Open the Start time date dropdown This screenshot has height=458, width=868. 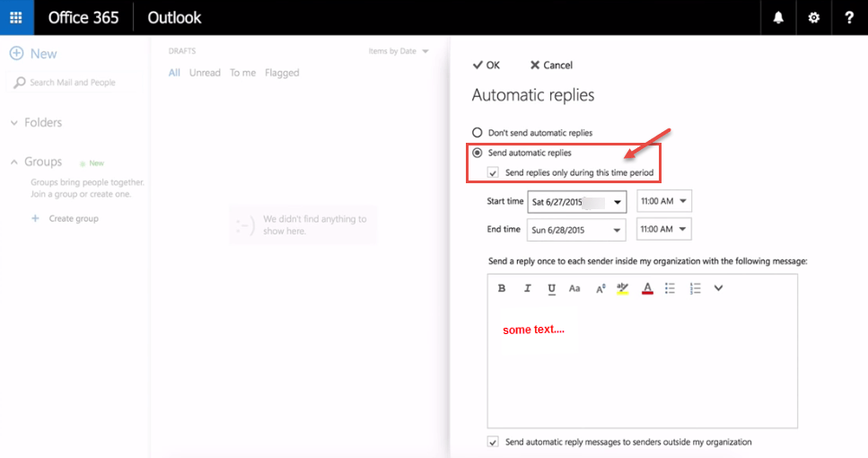pos(577,201)
